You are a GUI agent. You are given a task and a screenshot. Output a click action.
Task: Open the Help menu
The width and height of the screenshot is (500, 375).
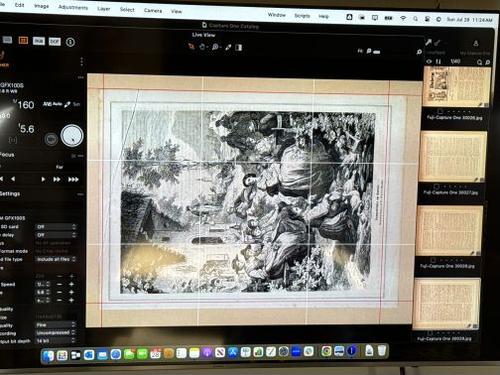[323, 16]
